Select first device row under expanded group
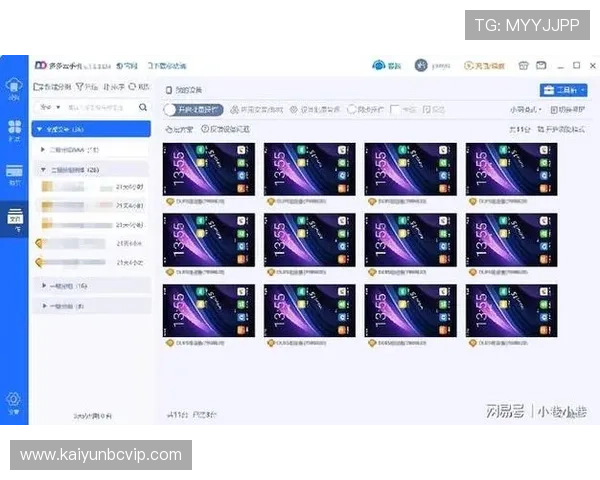This screenshot has width=600, height=480. pyautogui.click(x=92, y=187)
